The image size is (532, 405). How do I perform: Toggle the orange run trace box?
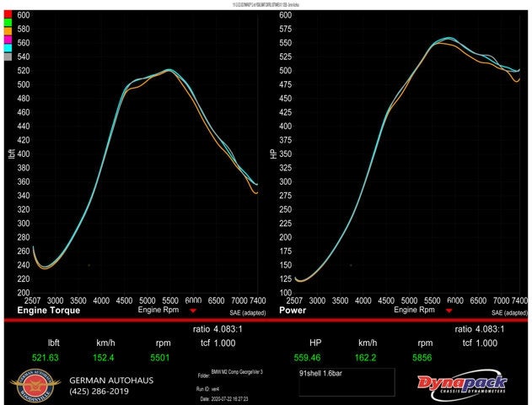click(7, 30)
